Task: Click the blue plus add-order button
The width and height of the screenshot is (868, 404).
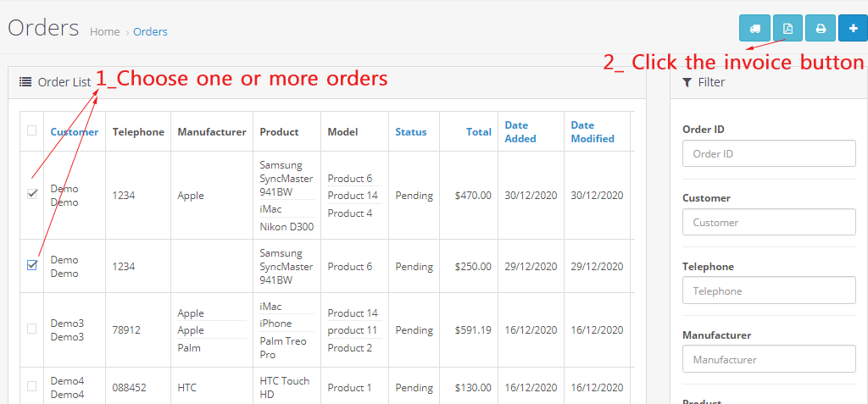Action: [x=853, y=28]
